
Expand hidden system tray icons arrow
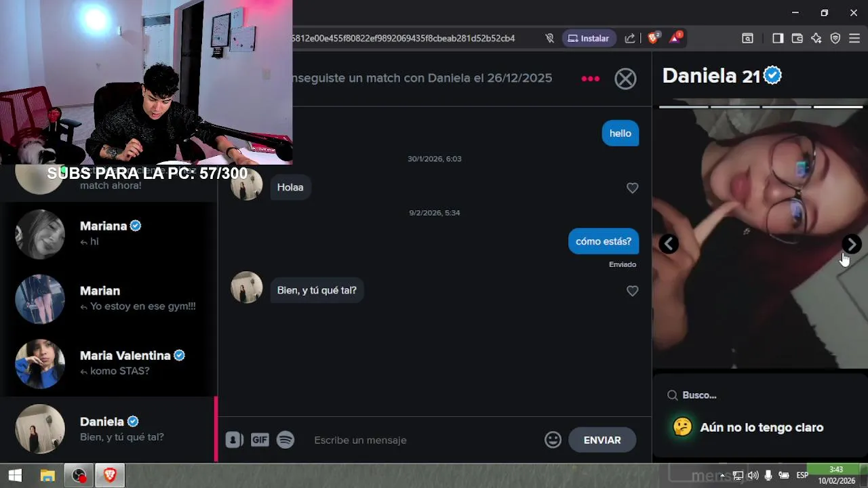tap(723, 476)
